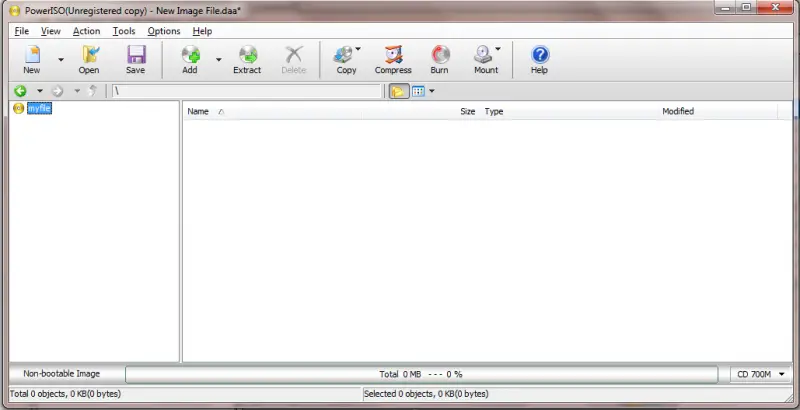
Task: Click the up one level arrow
Action: [x=93, y=91]
